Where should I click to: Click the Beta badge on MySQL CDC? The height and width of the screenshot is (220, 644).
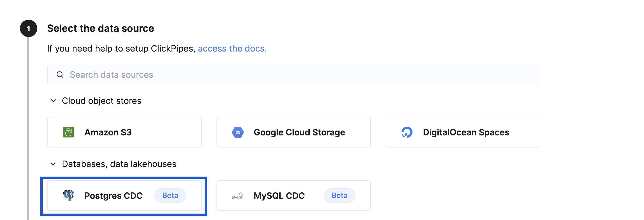(340, 196)
